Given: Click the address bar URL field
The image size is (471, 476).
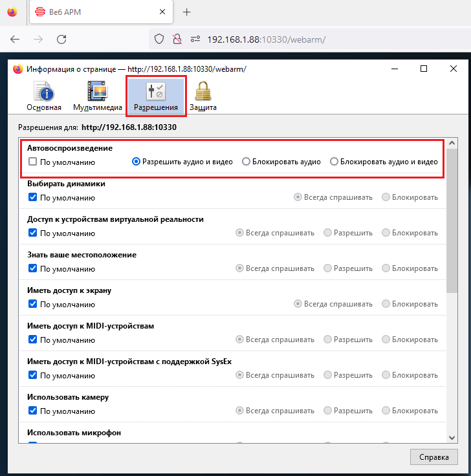Looking at the screenshot, I should coord(310,39).
